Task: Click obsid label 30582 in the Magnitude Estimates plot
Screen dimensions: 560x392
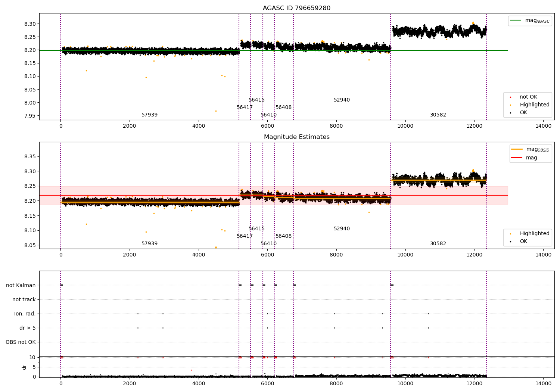Action: pos(438,244)
